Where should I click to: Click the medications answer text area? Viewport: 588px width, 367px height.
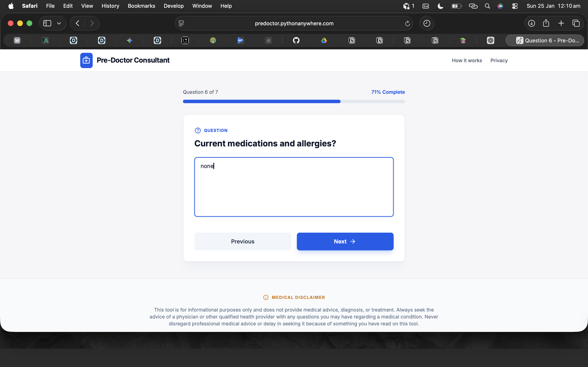tap(294, 187)
